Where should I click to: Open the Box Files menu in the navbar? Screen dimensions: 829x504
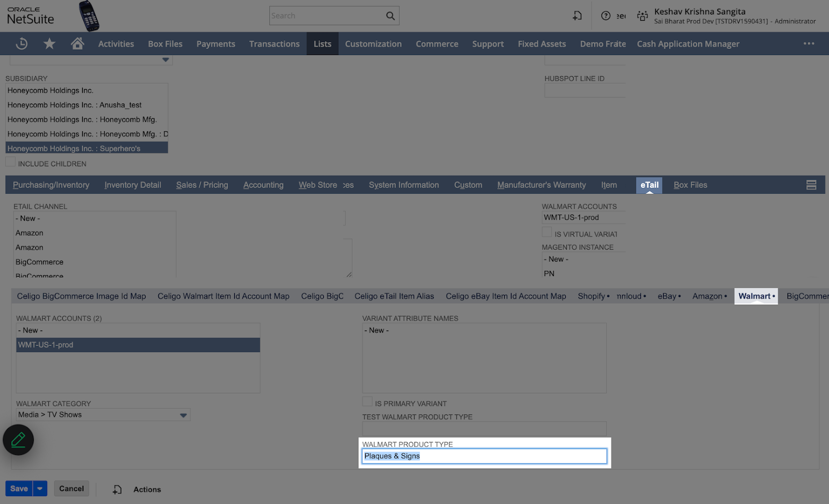[x=165, y=44]
